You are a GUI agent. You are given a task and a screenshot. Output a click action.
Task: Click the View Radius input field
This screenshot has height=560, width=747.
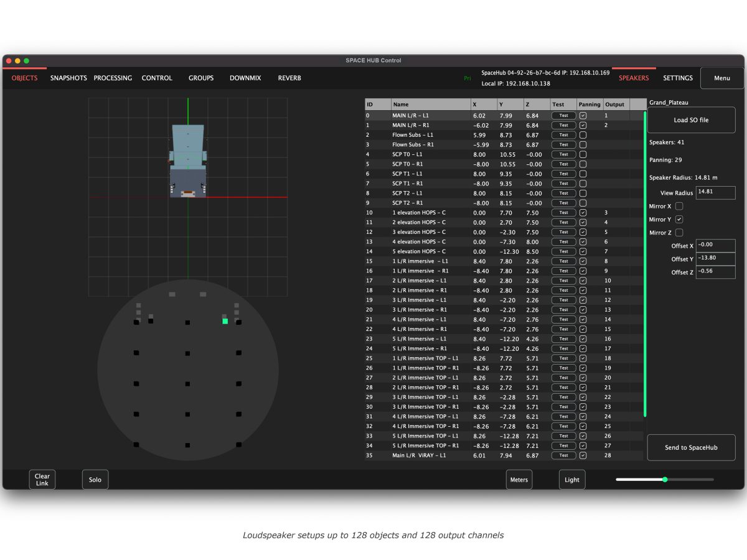click(x=715, y=193)
